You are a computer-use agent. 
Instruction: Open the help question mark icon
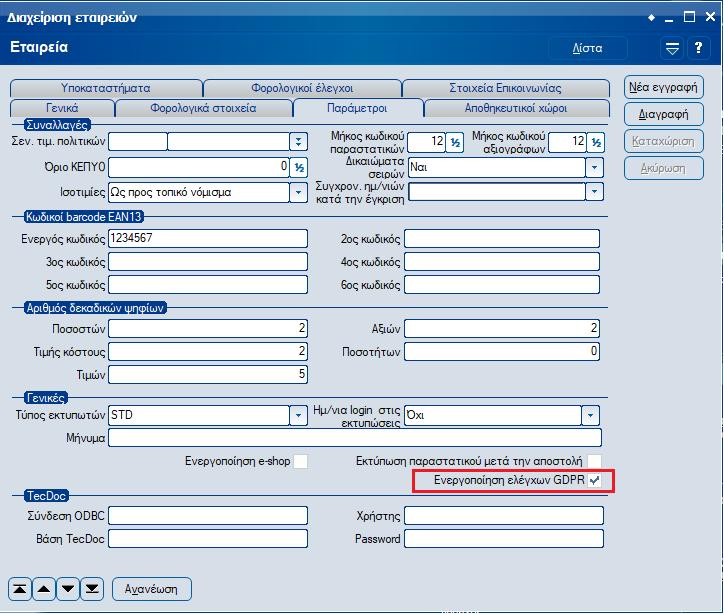(x=699, y=48)
